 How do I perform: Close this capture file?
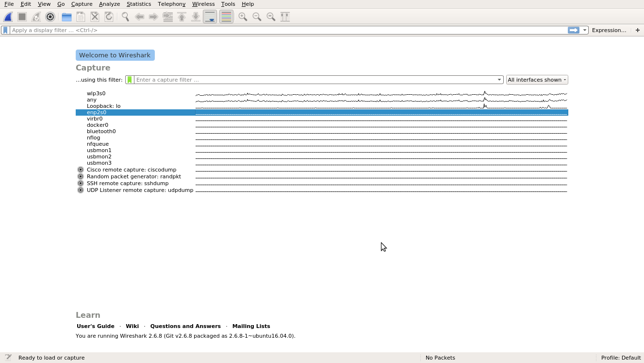95,17
